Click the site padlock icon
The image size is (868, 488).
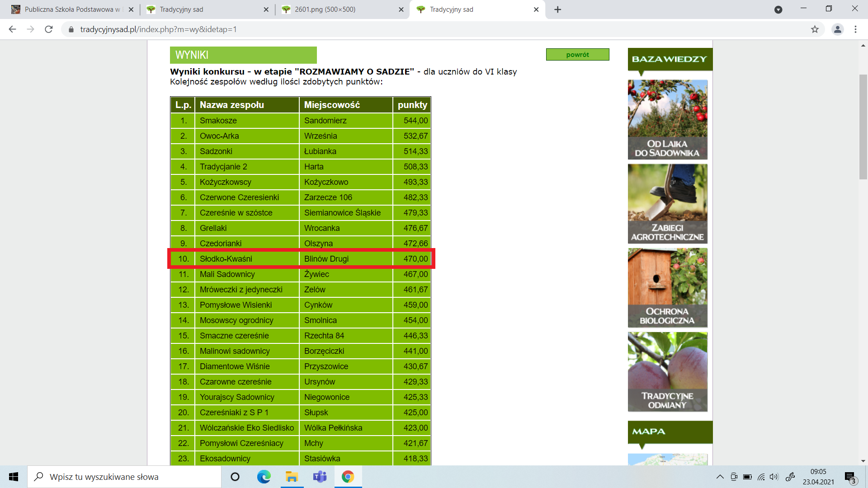[x=71, y=29]
